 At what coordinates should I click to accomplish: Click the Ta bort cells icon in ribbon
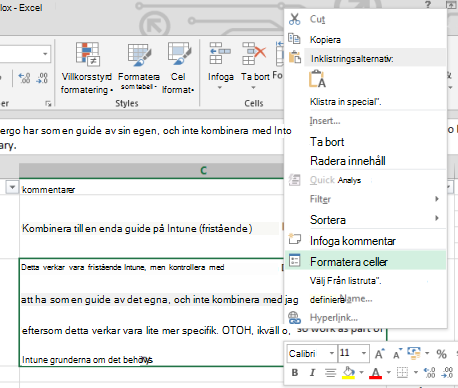pos(254,53)
